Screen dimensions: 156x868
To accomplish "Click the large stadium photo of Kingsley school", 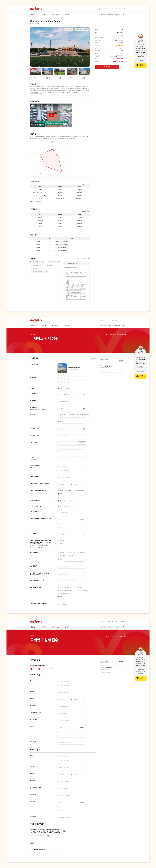I will (60, 47).
